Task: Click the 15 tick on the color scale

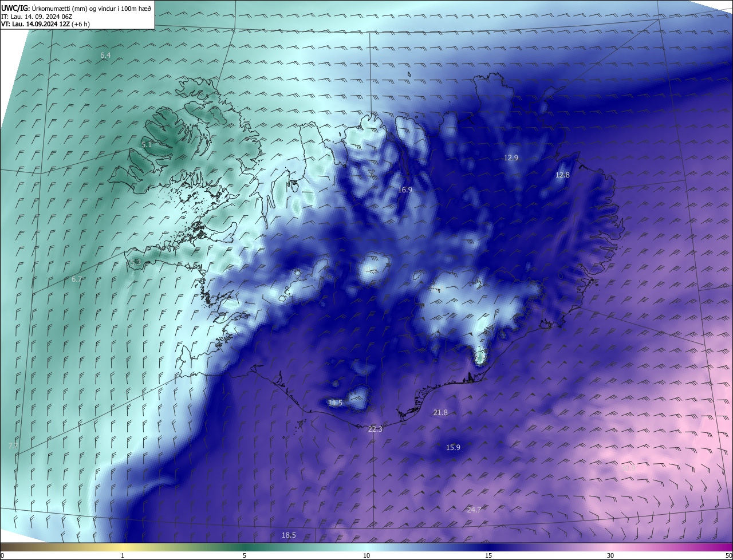Action: pyautogui.click(x=488, y=555)
